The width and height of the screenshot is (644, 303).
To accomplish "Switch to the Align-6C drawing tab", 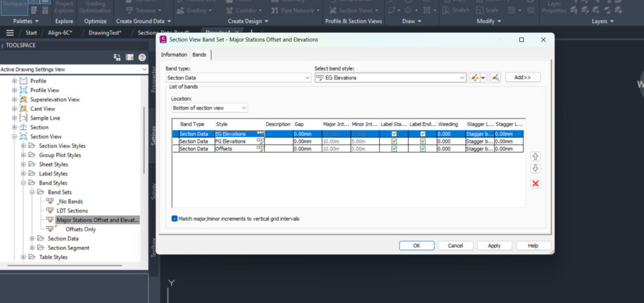I will (61, 33).
